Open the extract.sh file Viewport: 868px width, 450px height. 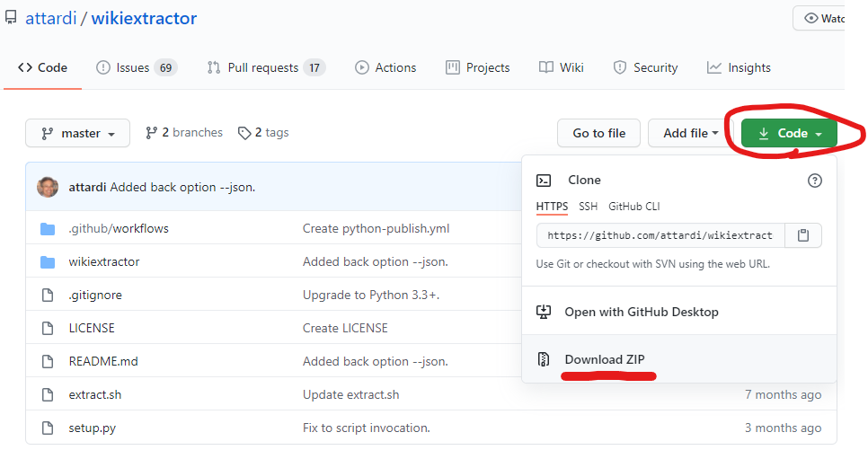(x=94, y=394)
